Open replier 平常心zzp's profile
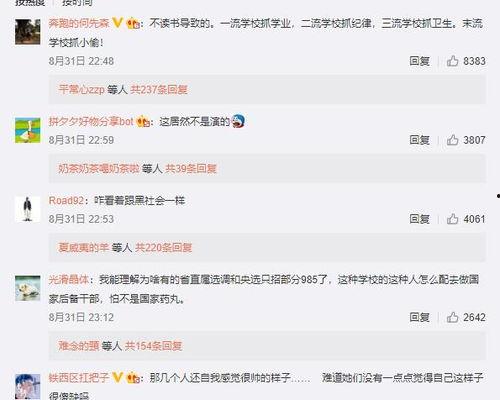The width and height of the screenshot is (500, 400). click(x=81, y=89)
